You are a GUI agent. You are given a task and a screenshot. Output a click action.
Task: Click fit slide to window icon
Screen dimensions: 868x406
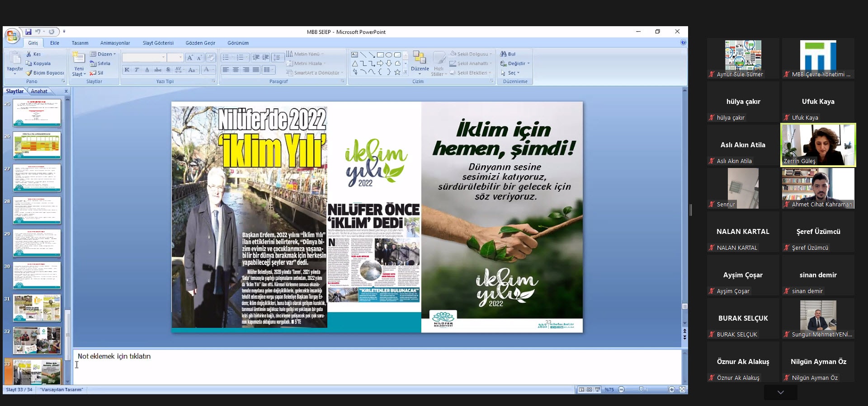tap(682, 389)
